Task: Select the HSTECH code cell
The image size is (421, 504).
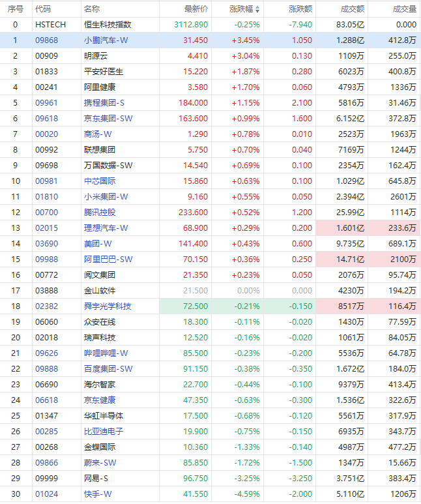Action: 50,25
